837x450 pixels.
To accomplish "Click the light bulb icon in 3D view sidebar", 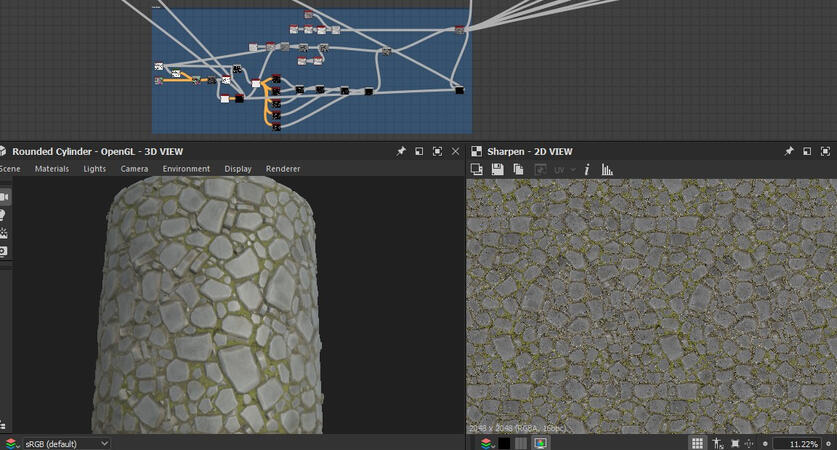I will (5, 215).
